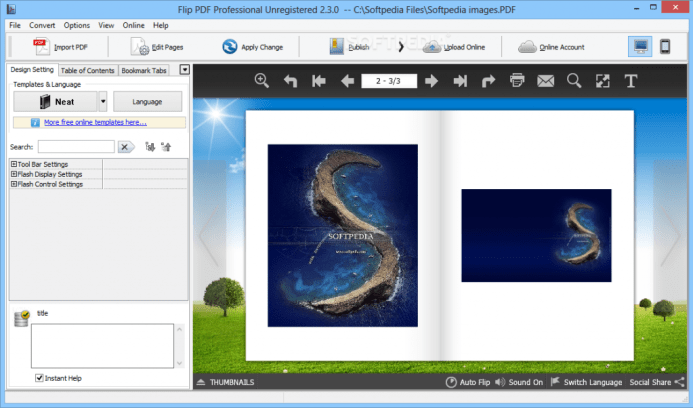This screenshot has width=693, height=408.
Task: Turn off the Sound On option
Action: [x=519, y=382]
